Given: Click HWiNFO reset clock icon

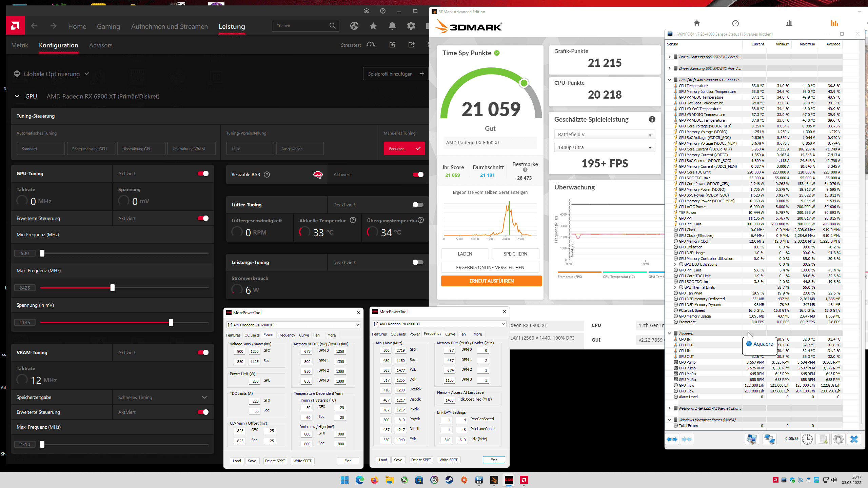Looking at the screenshot, I should (807, 439).
